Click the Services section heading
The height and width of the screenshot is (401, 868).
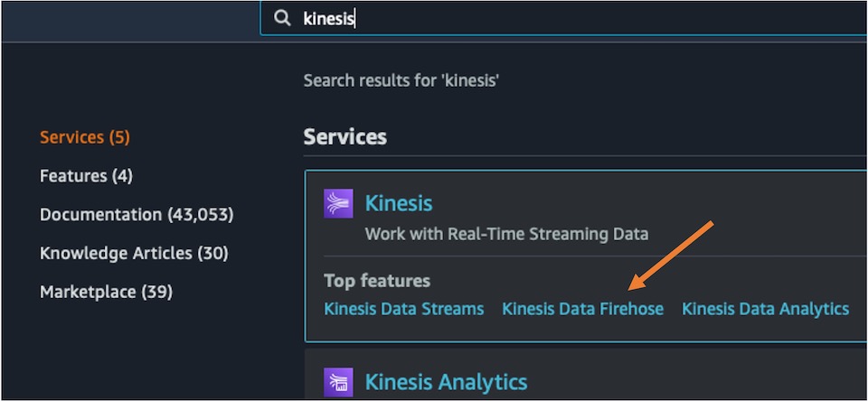pyautogui.click(x=344, y=136)
